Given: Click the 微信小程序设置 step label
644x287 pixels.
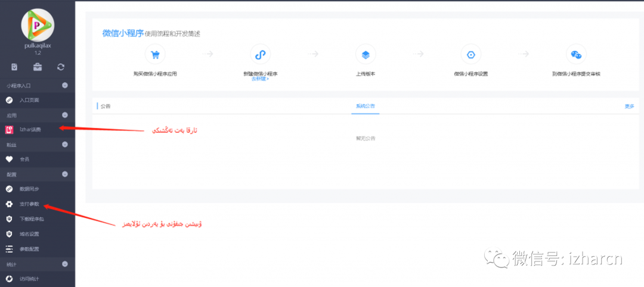Looking at the screenshot, I should [470, 74].
